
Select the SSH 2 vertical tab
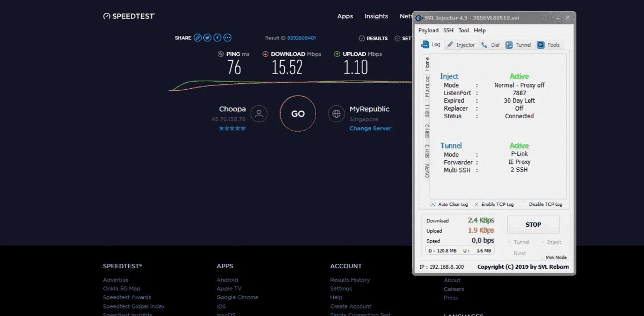point(427,131)
